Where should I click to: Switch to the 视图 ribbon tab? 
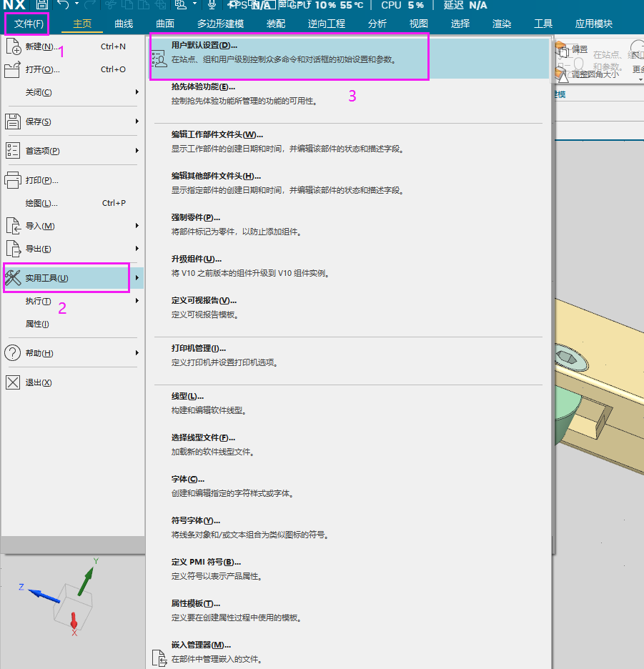tap(419, 24)
